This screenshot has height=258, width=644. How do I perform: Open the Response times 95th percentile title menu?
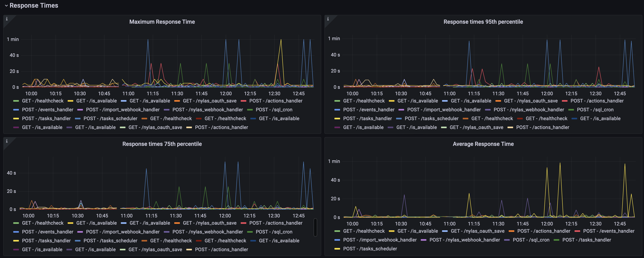[x=483, y=22]
